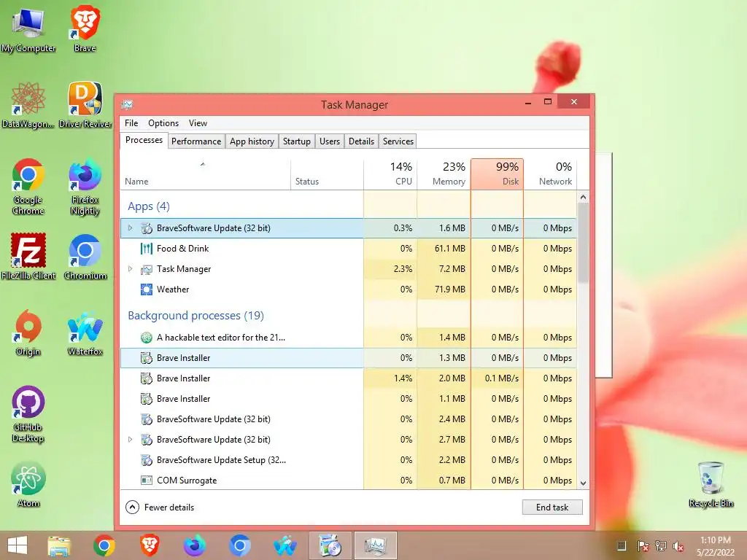Select BraveSoftware Update Setup process row
This screenshot has width=747, height=560.
click(x=348, y=461)
